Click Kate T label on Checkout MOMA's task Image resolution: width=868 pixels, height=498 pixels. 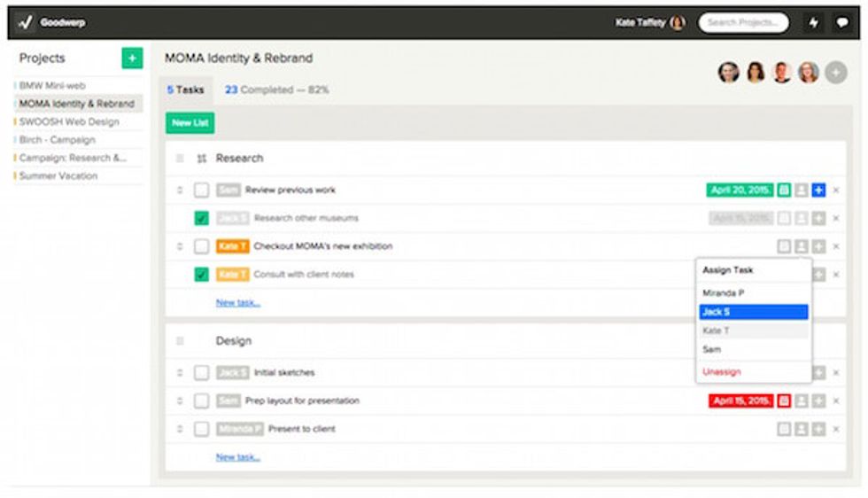pyautogui.click(x=232, y=246)
